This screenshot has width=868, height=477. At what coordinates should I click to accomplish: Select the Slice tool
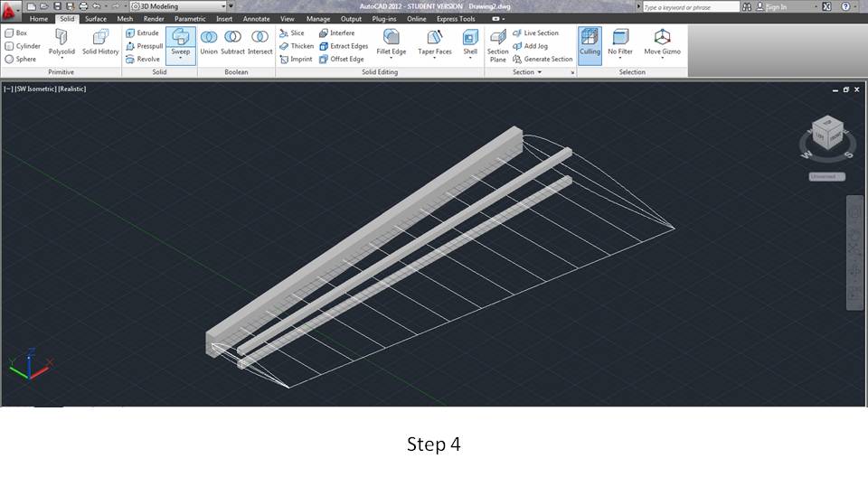(x=292, y=33)
